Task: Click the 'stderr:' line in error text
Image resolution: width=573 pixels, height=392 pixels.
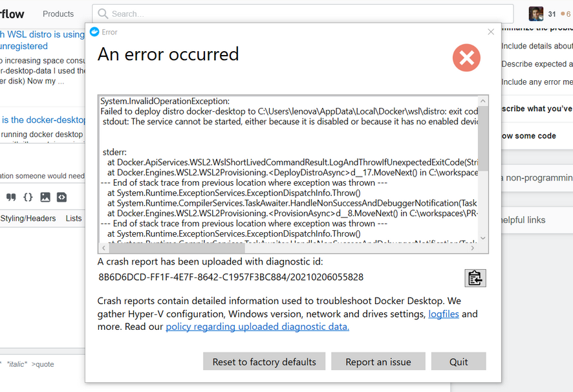Action: [114, 152]
